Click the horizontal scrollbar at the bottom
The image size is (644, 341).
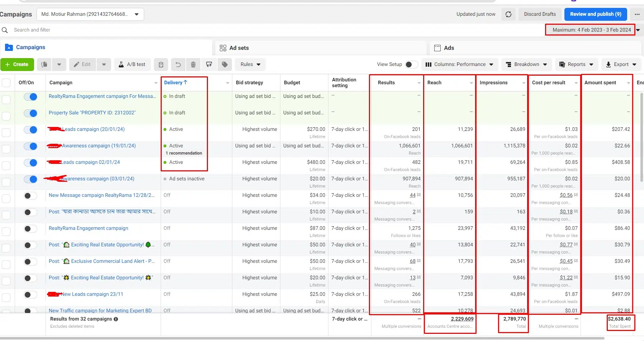(301, 338)
